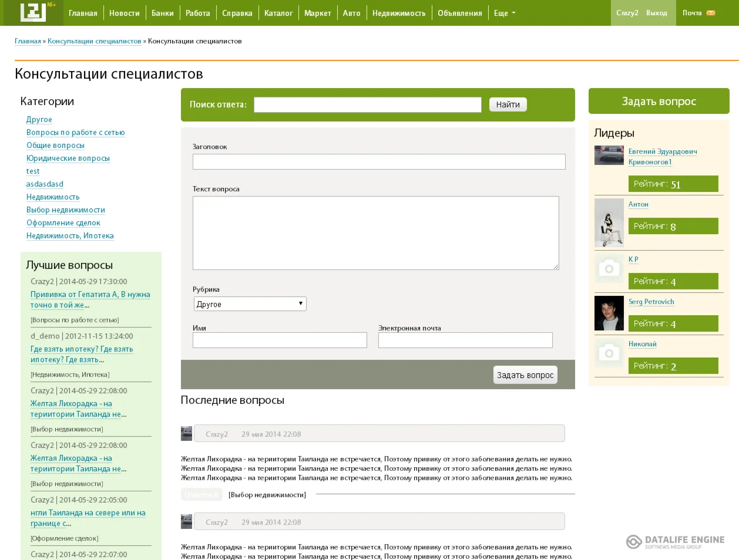Open the Рубрика dropdown
The image size is (739, 560).
click(250, 303)
